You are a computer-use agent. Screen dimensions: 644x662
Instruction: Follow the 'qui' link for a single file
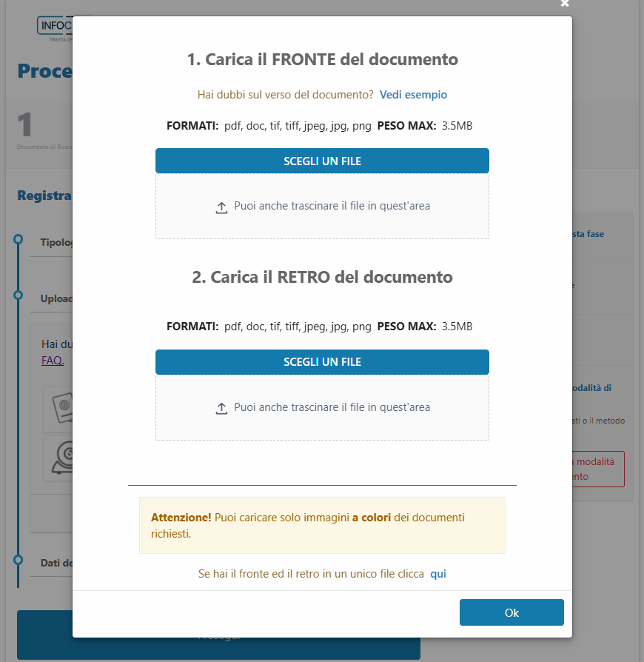pos(438,574)
